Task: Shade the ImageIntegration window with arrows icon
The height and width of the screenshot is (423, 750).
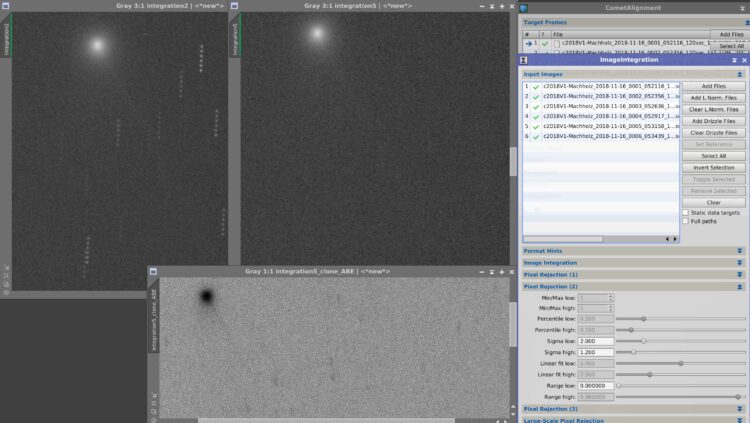Action: pyautogui.click(x=734, y=60)
